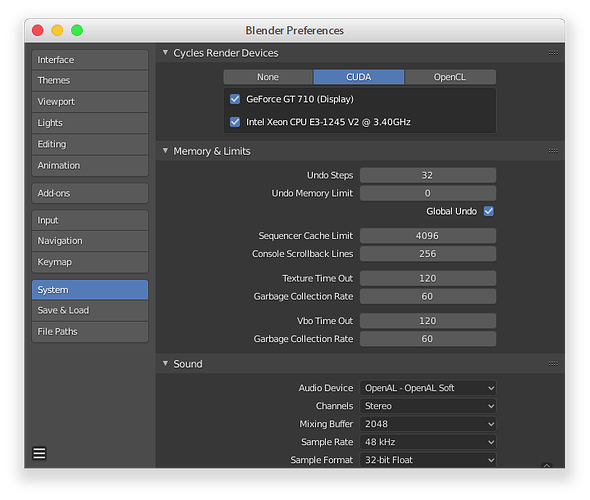This screenshot has width=590, height=500.
Task: Click the scroll-up chevron at window bottom
Action: click(x=546, y=465)
